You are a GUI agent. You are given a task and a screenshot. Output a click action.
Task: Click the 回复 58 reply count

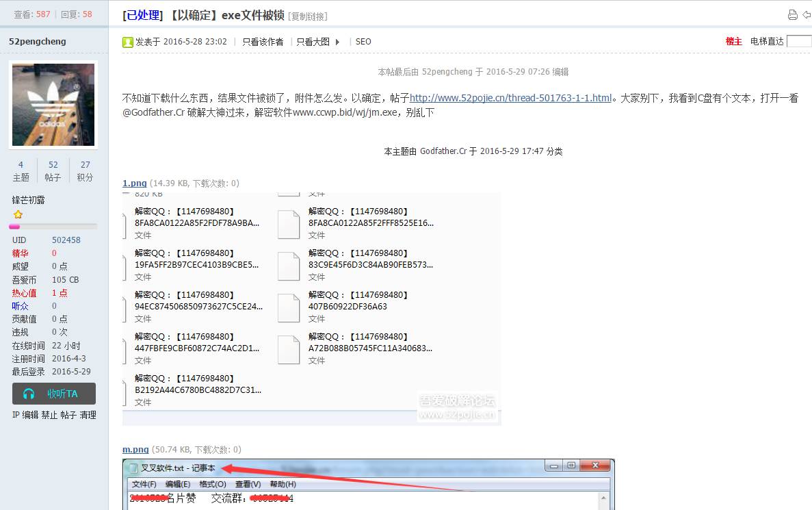click(x=77, y=14)
